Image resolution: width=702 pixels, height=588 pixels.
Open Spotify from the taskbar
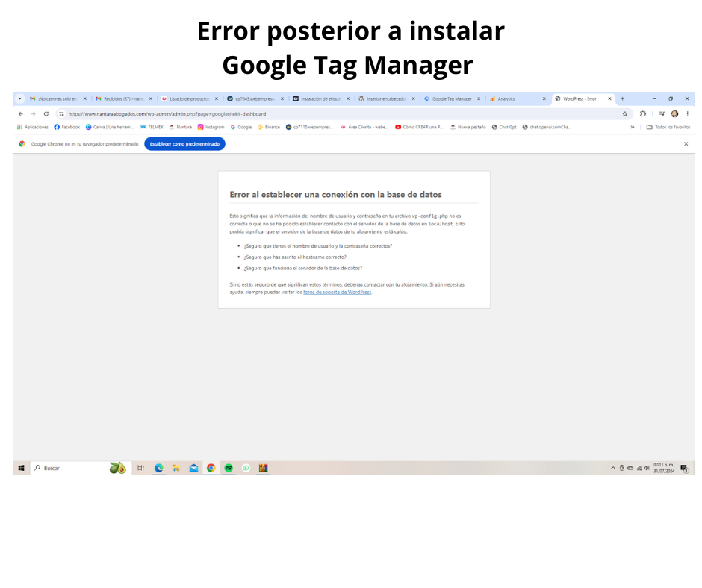229,468
